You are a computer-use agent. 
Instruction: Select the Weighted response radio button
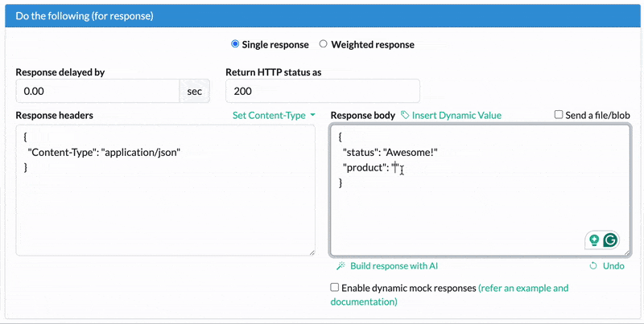(324, 44)
